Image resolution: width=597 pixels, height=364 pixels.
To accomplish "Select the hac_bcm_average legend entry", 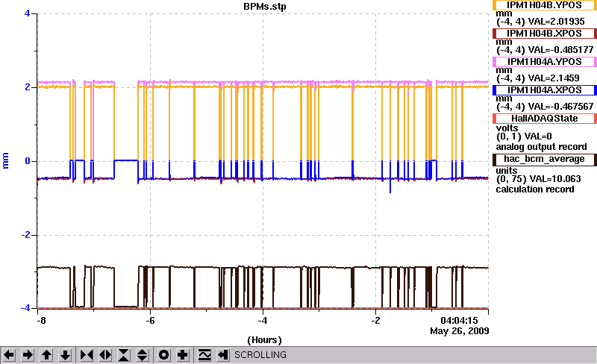I will click(545, 159).
